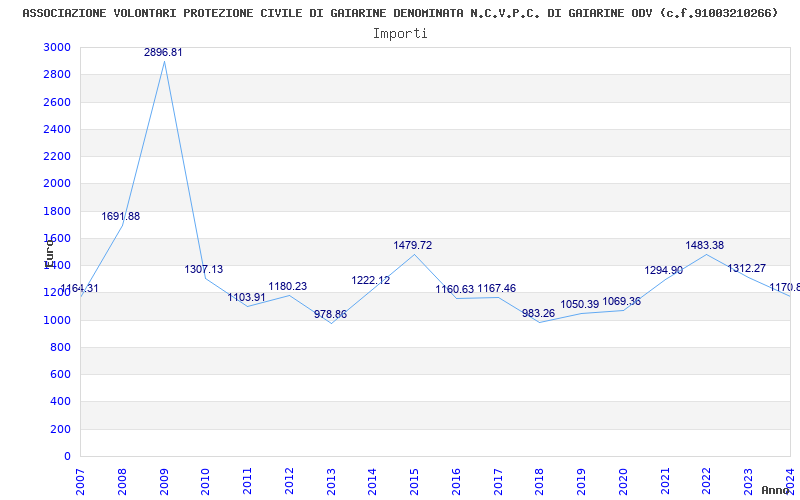
Task: Click the 2019 x-axis year label
Action: [x=582, y=482]
